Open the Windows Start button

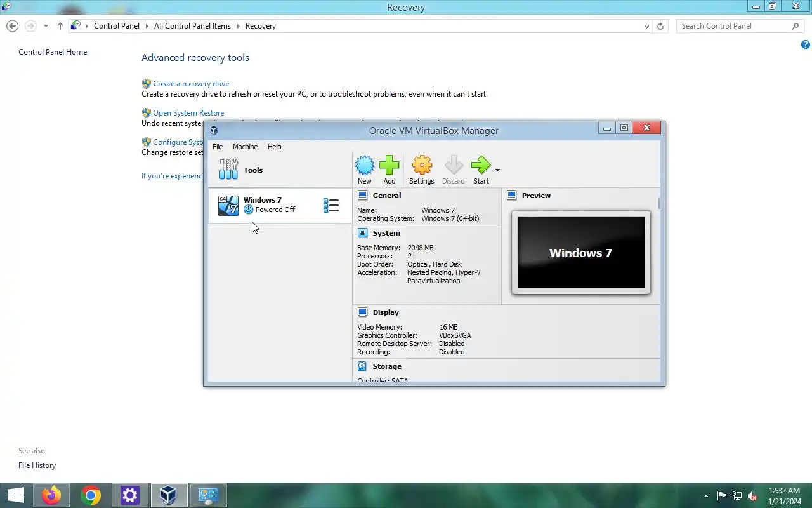[x=16, y=495]
